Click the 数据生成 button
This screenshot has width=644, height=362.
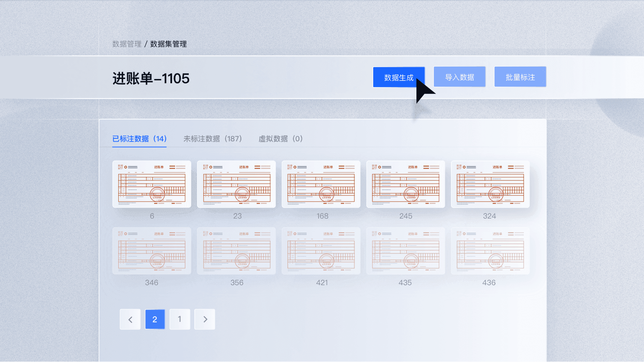[398, 77]
